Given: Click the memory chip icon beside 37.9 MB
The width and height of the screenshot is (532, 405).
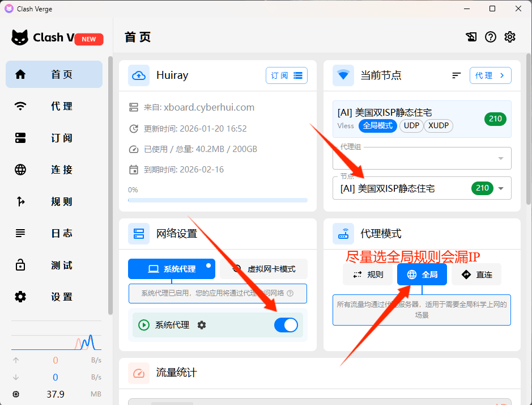Looking at the screenshot, I should click(16, 394).
